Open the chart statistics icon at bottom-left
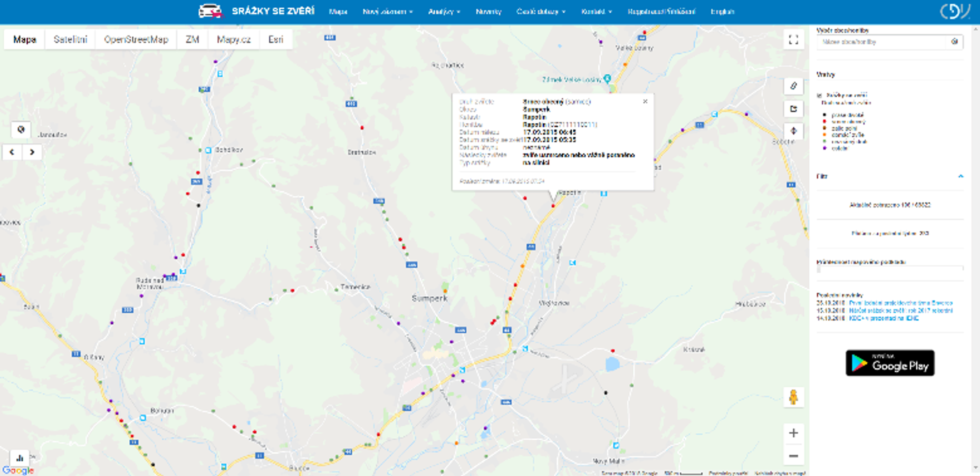The height and width of the screenshot is (476, 980). pyautogui.click(x=19, y=458)
